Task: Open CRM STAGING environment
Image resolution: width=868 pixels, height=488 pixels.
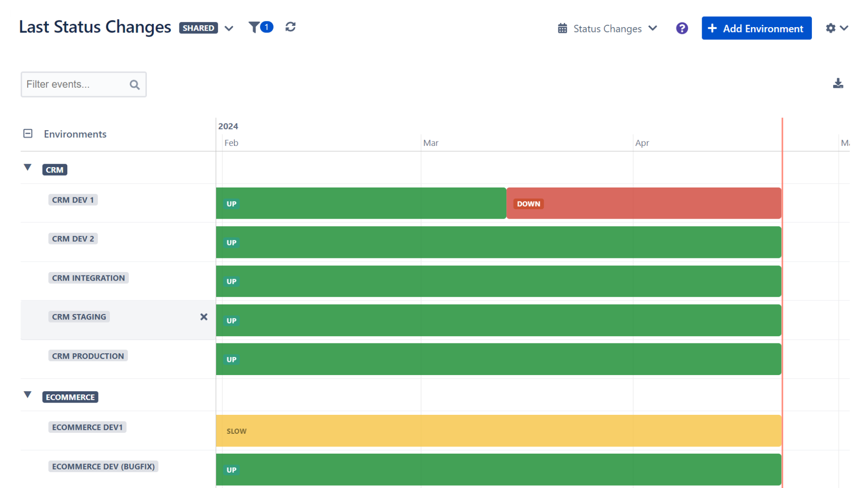Action: coord(79,317)
